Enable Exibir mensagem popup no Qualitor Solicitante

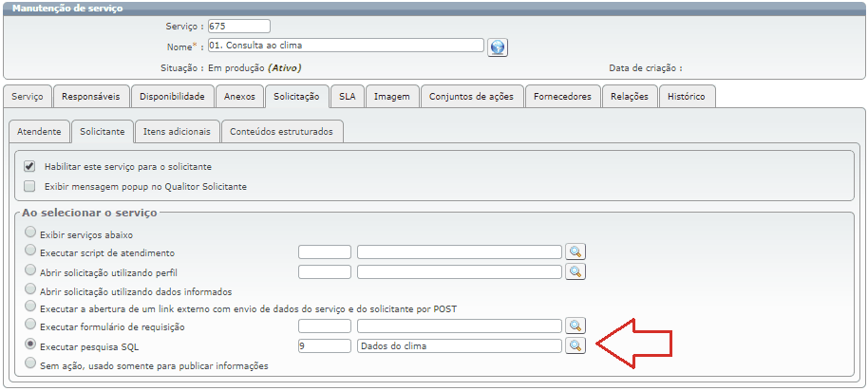(29, 186)
